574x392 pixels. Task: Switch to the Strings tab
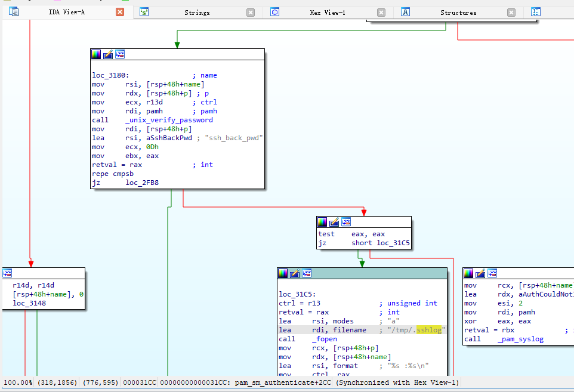coord(196,13)
